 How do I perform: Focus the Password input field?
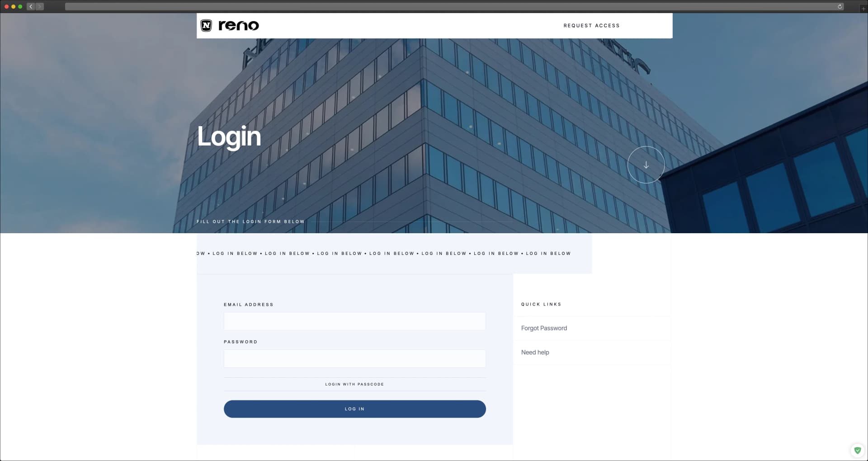354,358
